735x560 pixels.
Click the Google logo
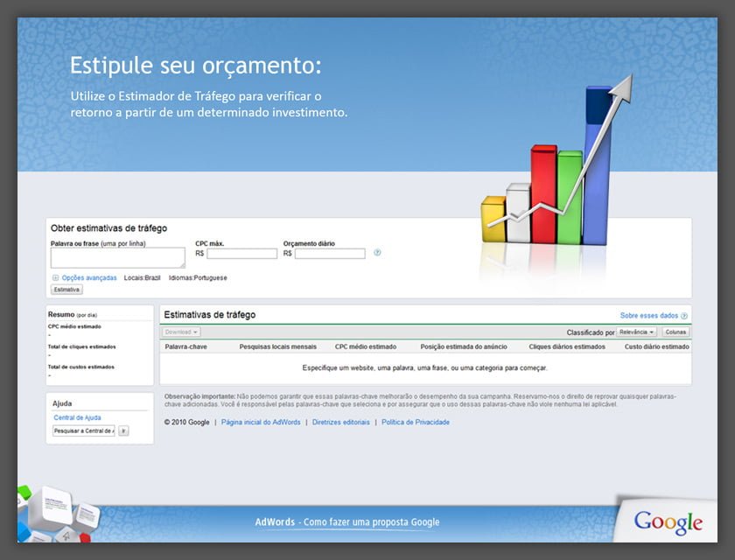668,522
